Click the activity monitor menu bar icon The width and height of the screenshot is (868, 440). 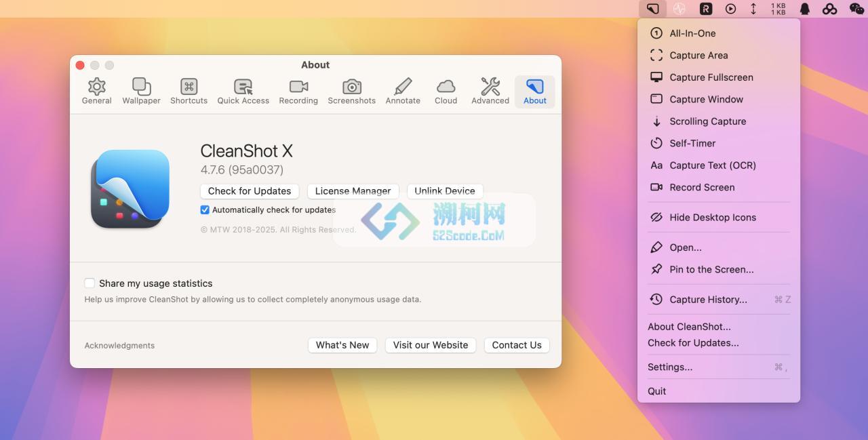679,9
